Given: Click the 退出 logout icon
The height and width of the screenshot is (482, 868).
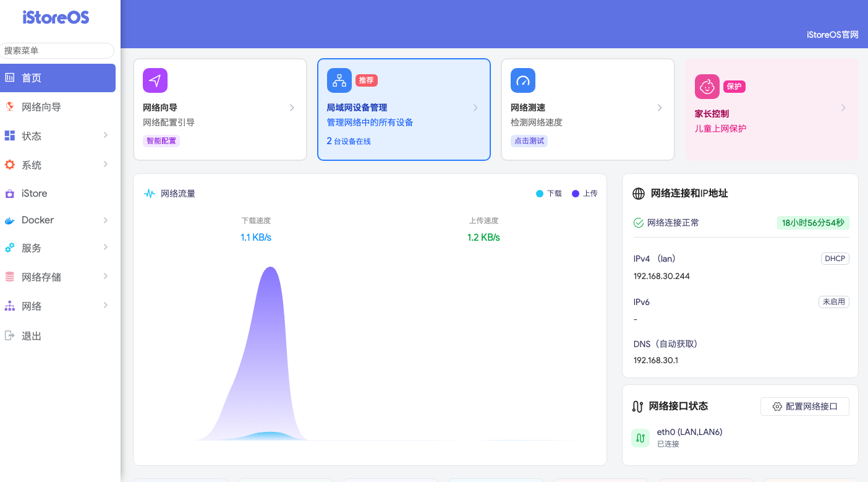Looking at the screenshot, I should [10, 335].
